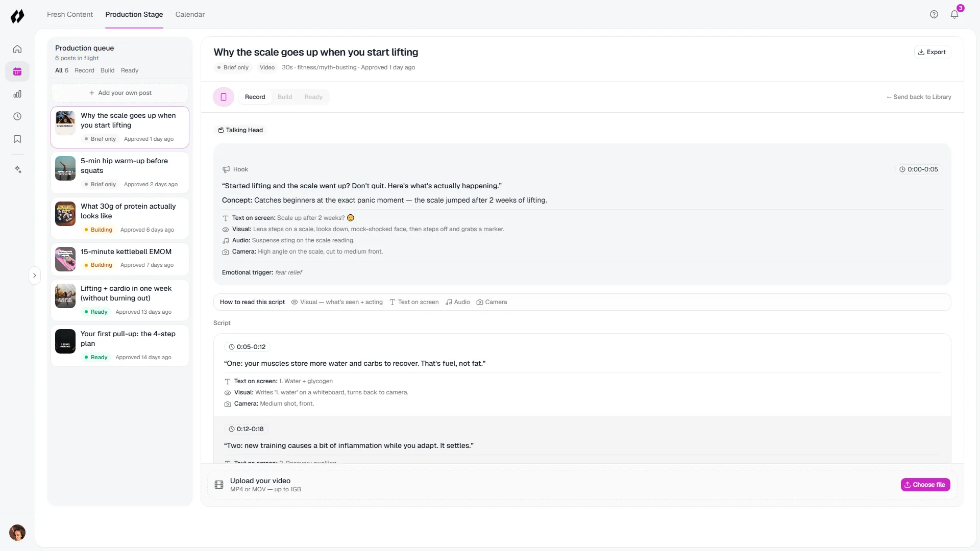Filter queue by Record

pyautogui.click(x=84, y=70)
